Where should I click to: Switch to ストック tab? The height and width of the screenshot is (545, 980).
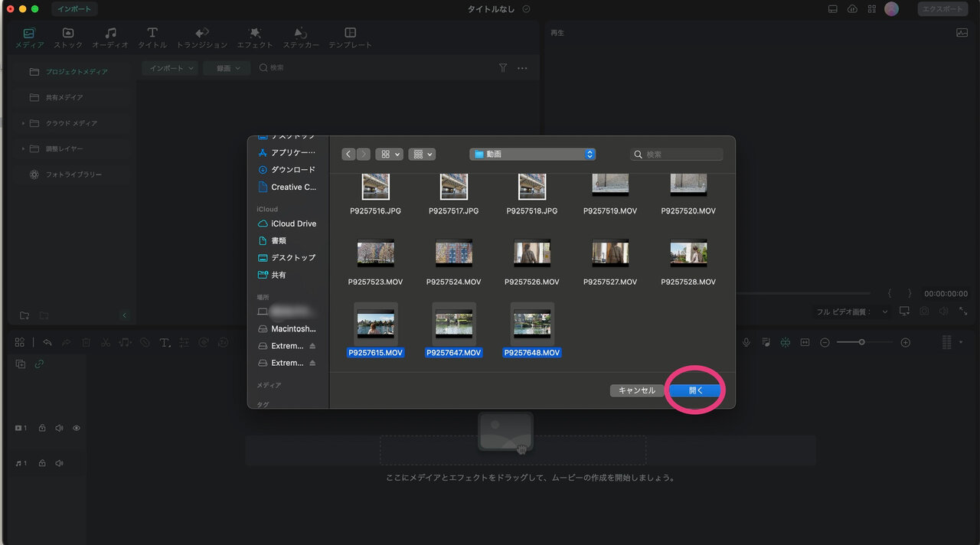coord(68,38)
